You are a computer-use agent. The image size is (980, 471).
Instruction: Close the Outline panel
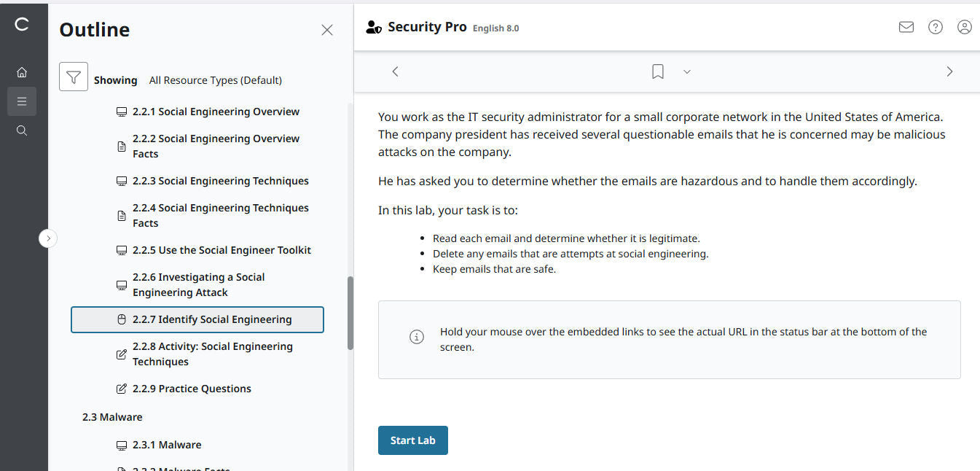click(x=326, y=29)
